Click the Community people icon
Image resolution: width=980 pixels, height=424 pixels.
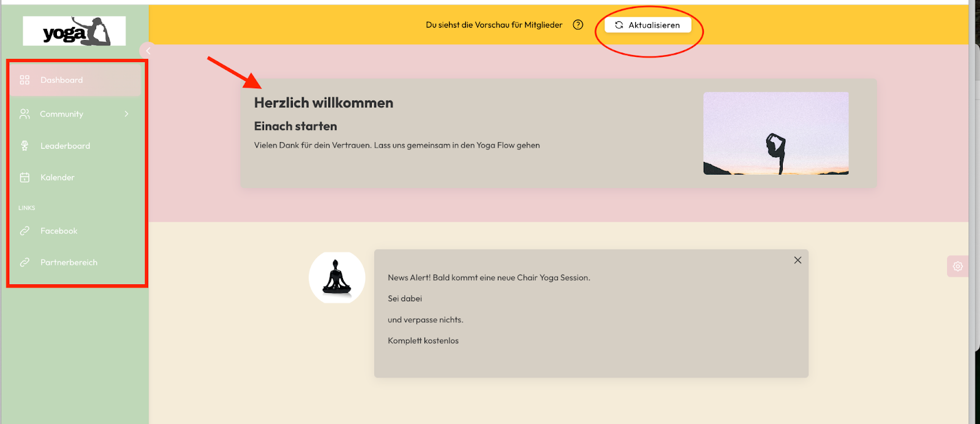24,114
